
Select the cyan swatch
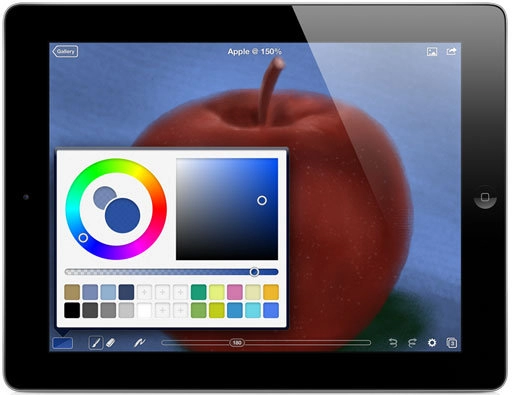tap(253, 310)
